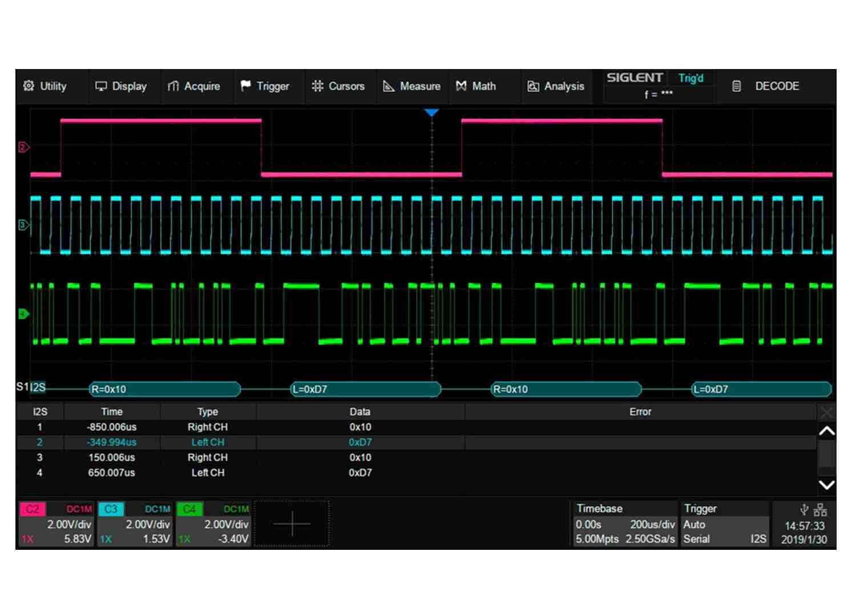This screenshot has height=616, width=856.
Task: Click the Data column header
Action: tap(360, 412)
